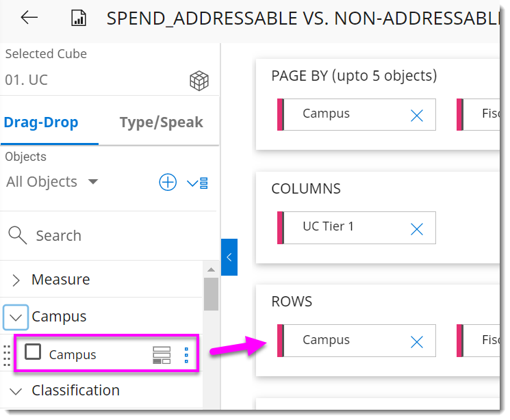Click the report document icon in header
510x420 pixels.
click(79, 18)
